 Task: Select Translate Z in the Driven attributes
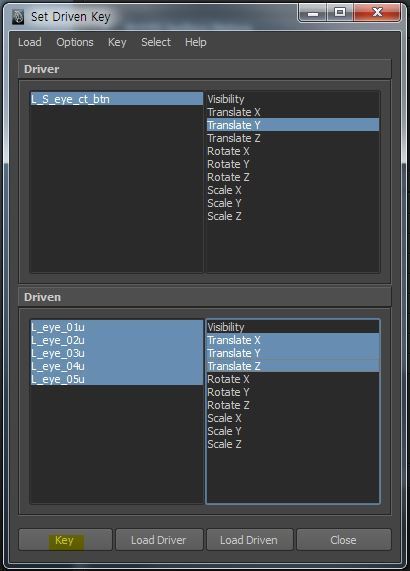(x=293, y=366)
